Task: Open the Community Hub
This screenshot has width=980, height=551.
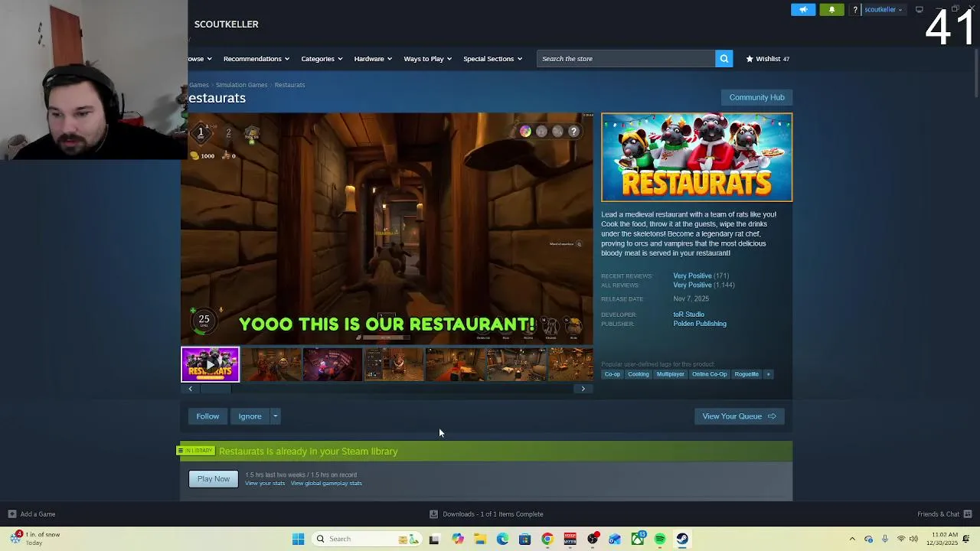Action: coord(756,97)
